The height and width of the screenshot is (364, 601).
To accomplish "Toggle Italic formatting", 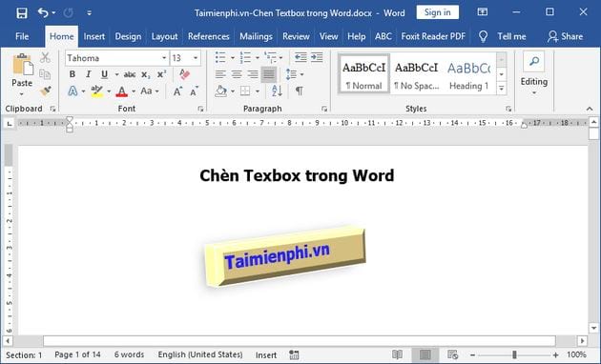I will [x=88, y=74].
